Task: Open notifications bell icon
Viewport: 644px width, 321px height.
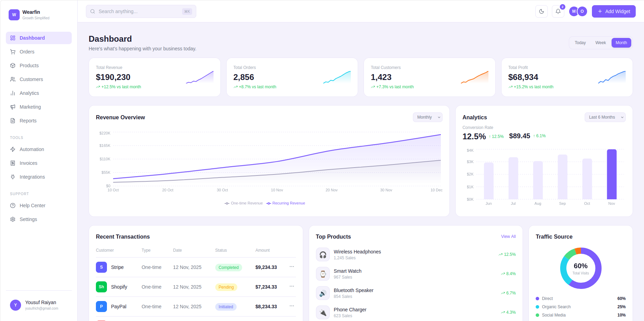Action: click(558, 11)
